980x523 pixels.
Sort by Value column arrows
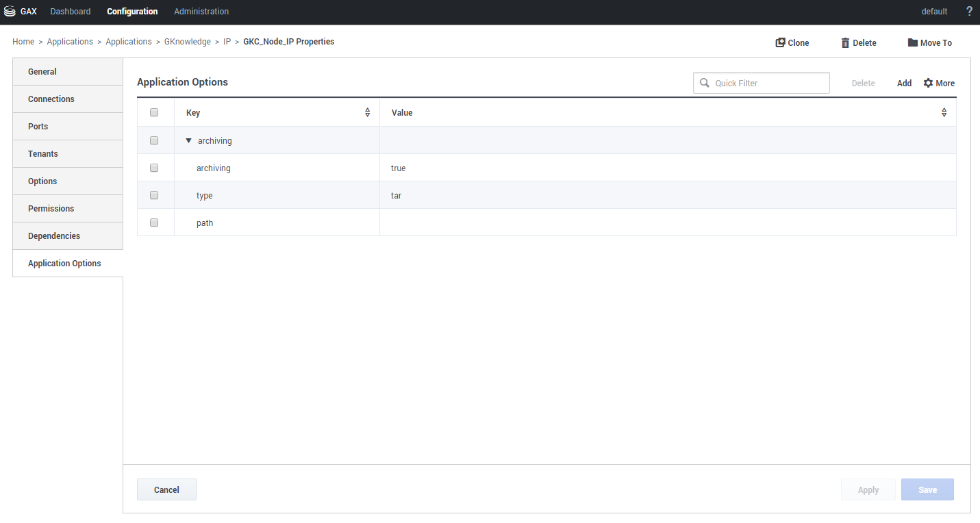944,112
